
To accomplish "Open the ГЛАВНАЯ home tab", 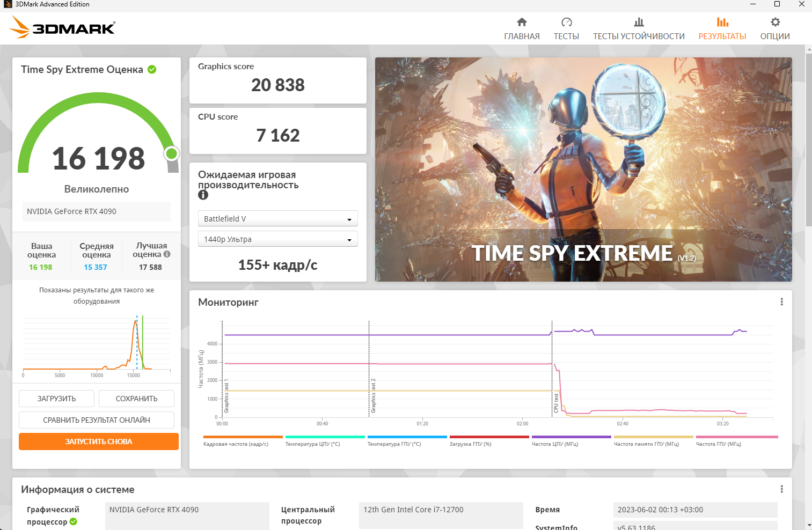I will (x=522, y=29).
